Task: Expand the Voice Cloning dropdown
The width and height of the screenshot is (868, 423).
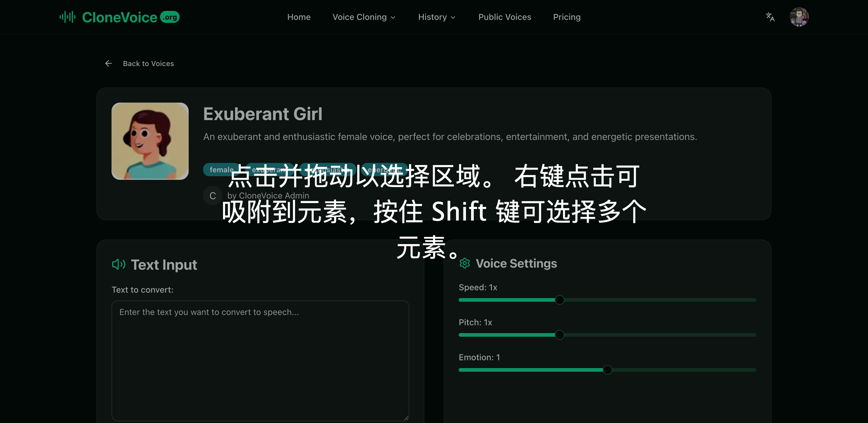Action: tap(364, 17)
